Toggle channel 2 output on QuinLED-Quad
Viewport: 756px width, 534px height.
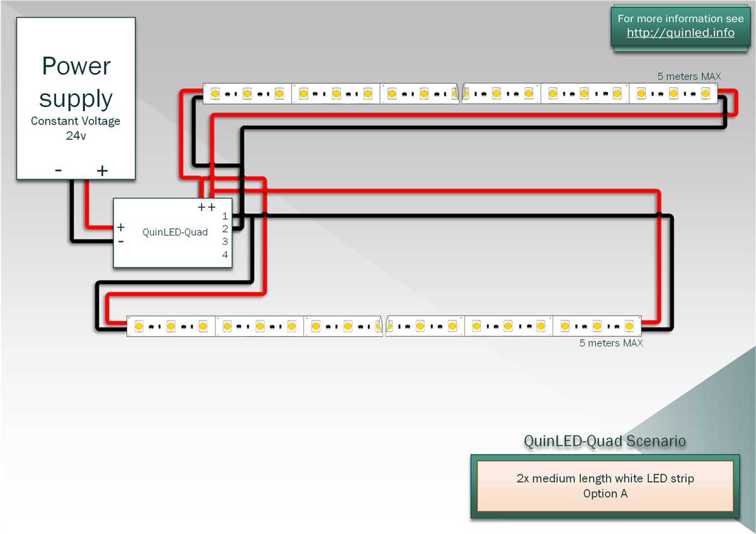click(x=224, y=229)
